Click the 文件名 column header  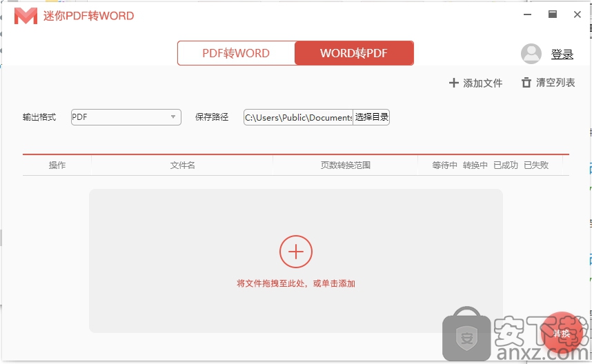pos(182,165)
